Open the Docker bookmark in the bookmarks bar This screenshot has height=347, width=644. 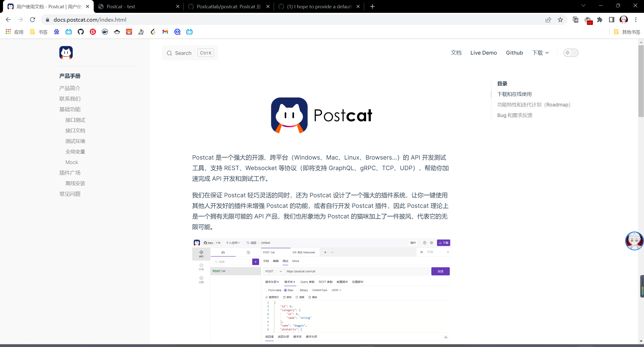pos(105,32)
